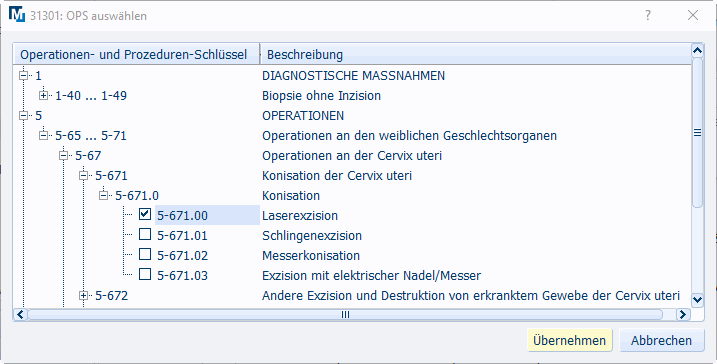
Task: Collapse the node 5 Operationen
Action: point(23,115)
